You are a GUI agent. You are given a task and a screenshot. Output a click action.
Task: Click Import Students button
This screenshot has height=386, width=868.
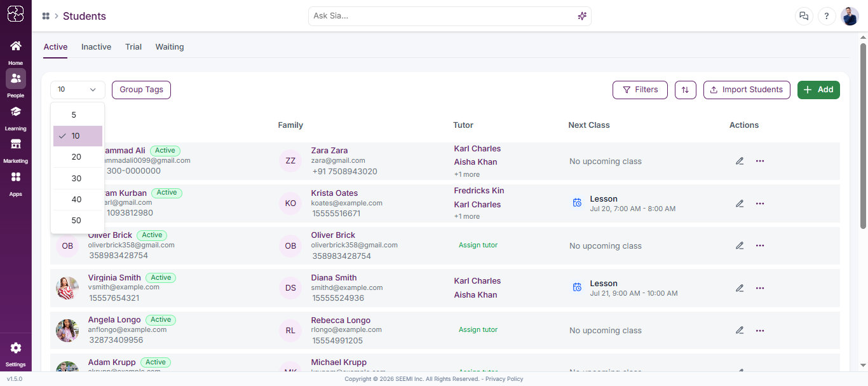(x=747, y=90)
